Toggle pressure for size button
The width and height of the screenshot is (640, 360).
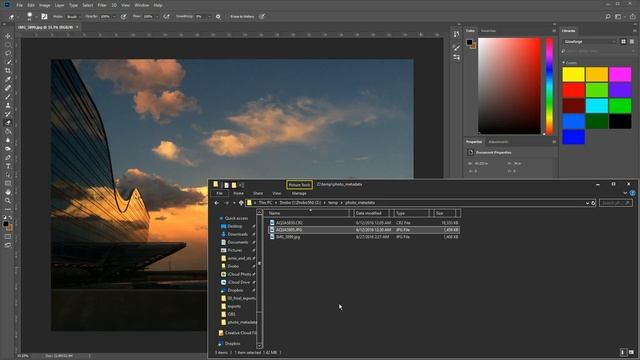coord(262,16)
